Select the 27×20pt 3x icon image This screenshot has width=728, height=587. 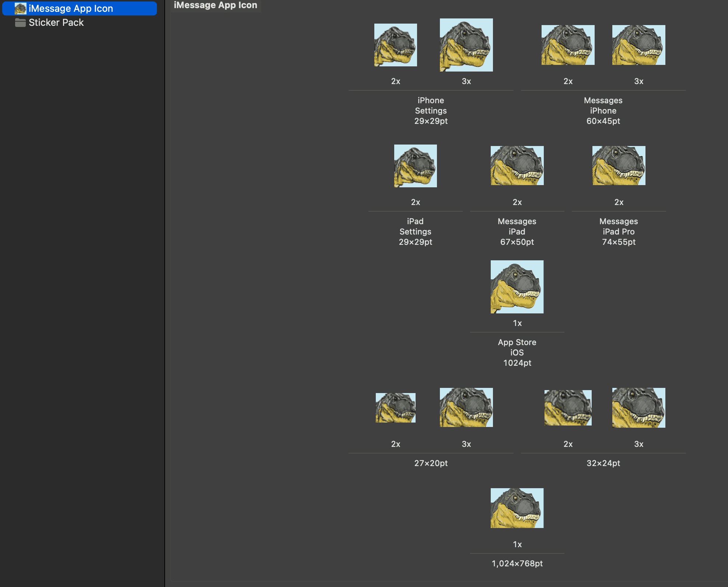click(x=466, y=407)
